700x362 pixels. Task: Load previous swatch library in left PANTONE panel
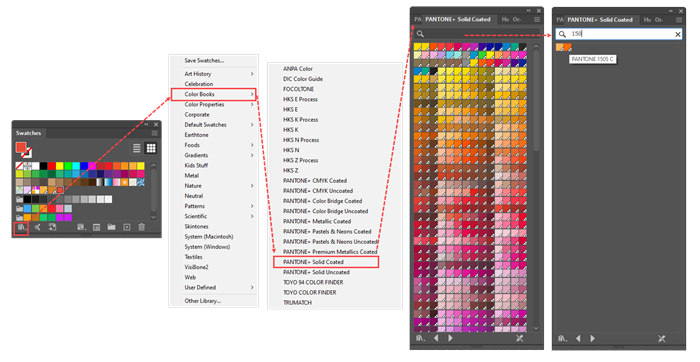click(x=436, y=338)
